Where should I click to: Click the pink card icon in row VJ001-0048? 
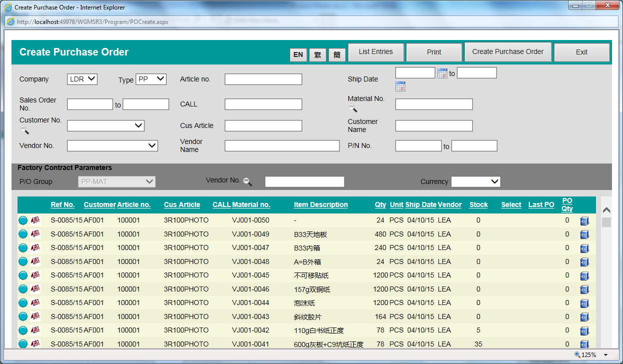coord(35,261)
